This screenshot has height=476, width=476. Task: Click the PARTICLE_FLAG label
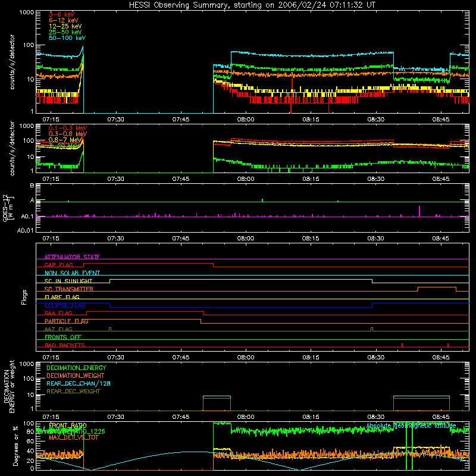[67, 321]
